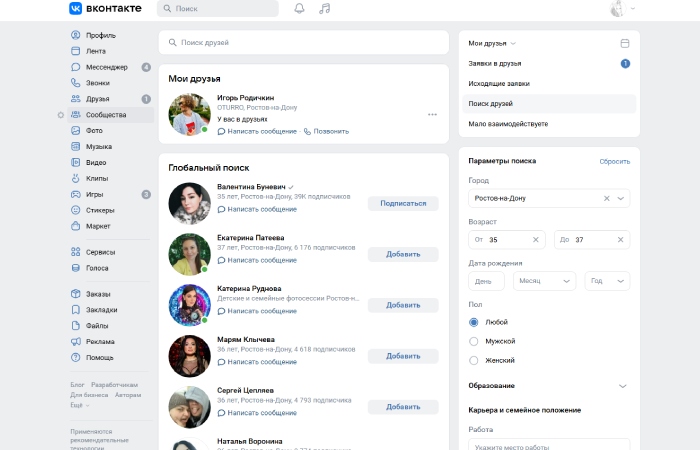The image size is (700, 450).
Task: Click Подписаться for Валентина Буневич
Action: pyautogui.click(x=403, y=203)
